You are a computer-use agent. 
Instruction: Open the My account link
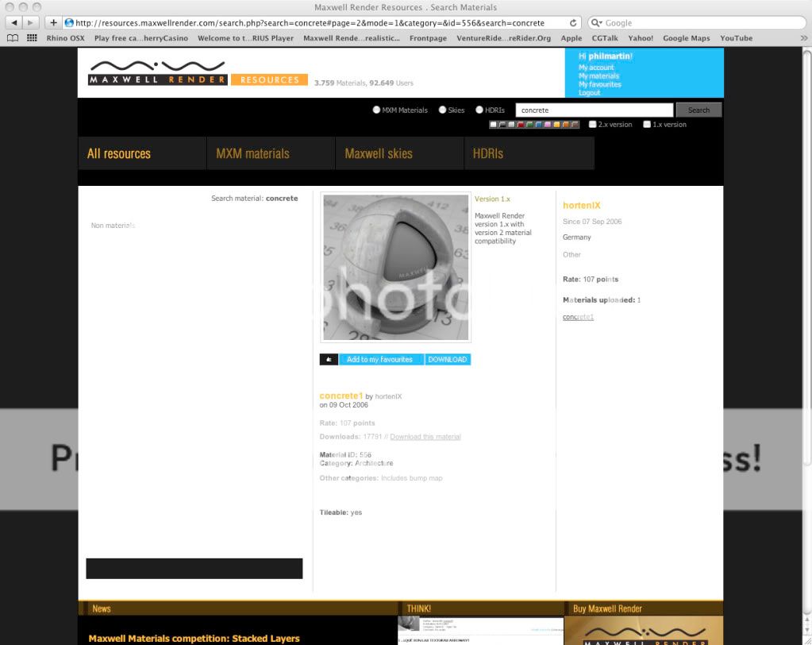pos(596,68)
